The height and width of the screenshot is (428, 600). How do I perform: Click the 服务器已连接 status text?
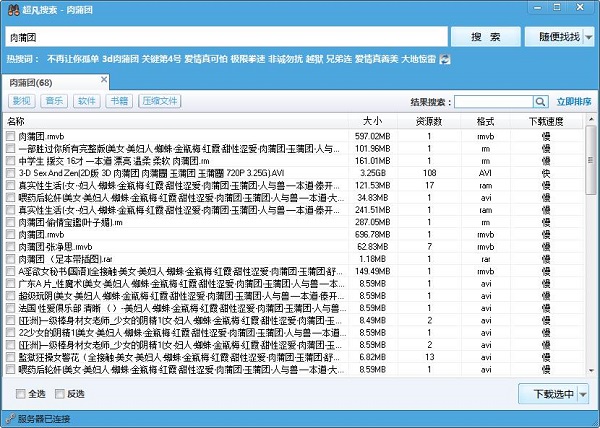pyautogui.click(x=44, y=419)
